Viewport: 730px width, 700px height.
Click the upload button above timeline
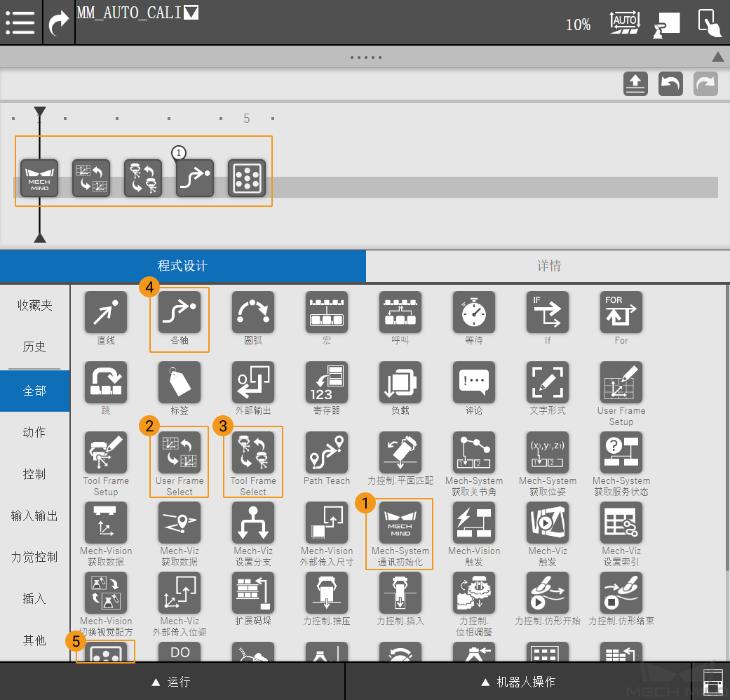click(635, 84)
